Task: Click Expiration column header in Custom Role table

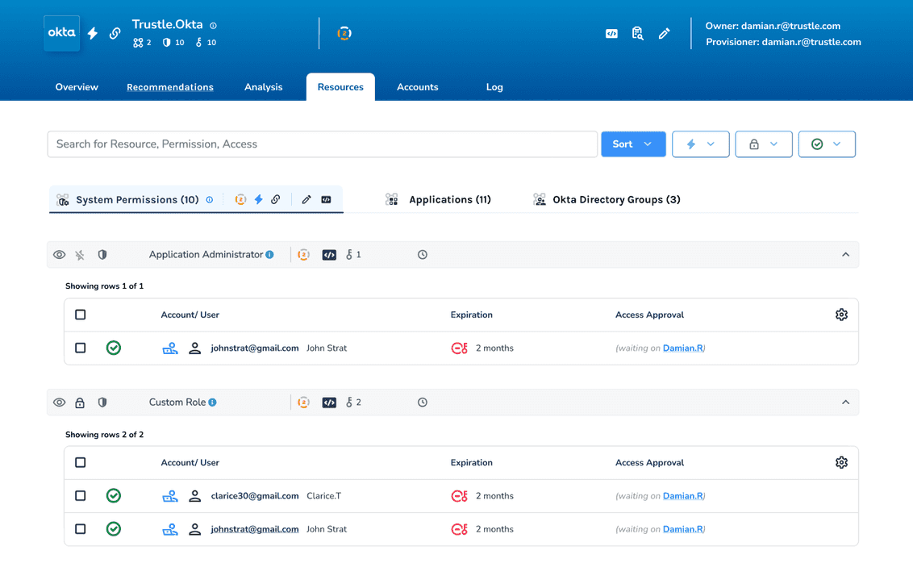Action: (x=472, y=463)
